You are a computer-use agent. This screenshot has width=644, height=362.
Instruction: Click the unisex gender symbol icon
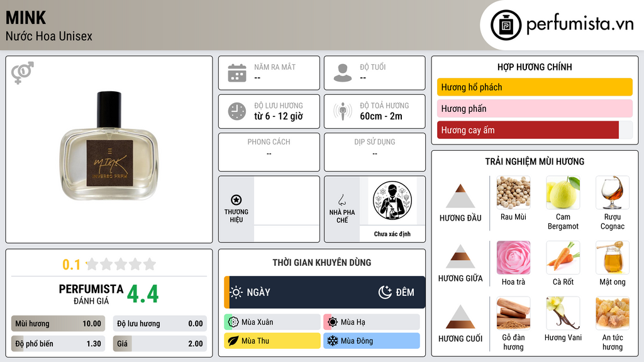pos(22,73)
